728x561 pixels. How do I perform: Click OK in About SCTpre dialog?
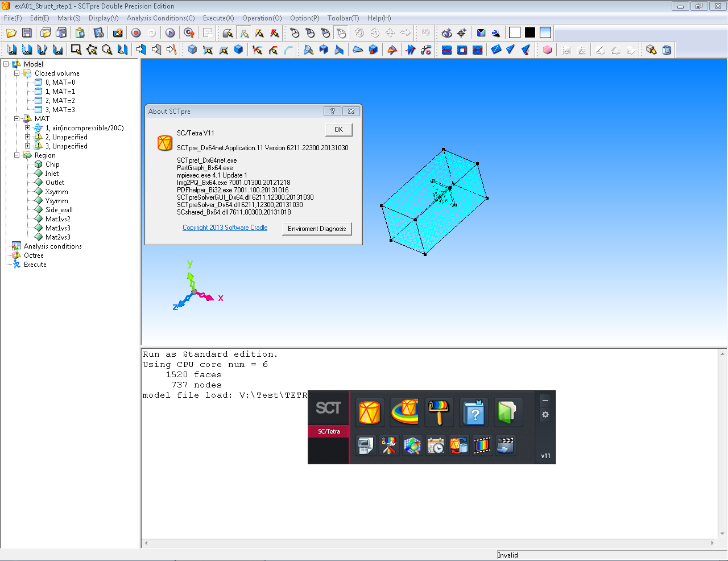pos(339,130)
